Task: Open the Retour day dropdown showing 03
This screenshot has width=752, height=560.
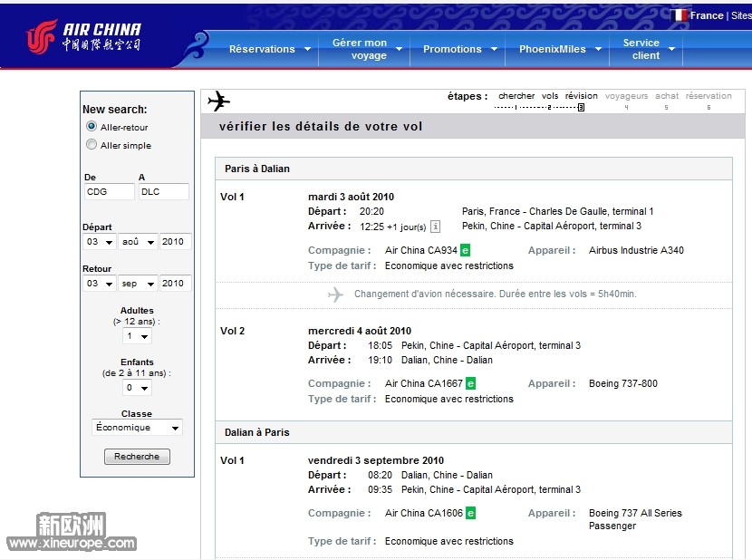Action: coord(100,284)
